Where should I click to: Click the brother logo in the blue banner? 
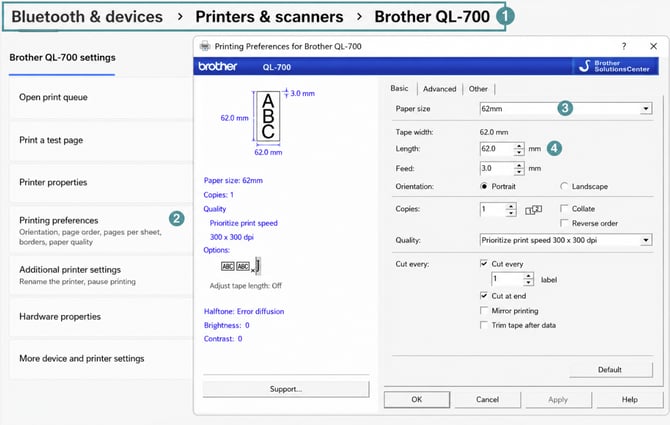click(x=217, y=66)
